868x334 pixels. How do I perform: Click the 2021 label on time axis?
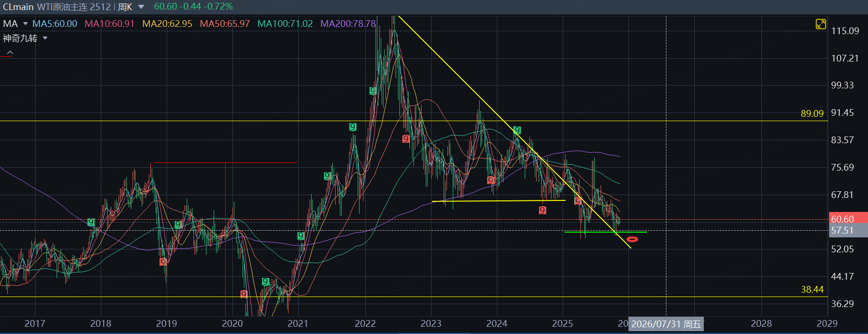pos(298,323)
